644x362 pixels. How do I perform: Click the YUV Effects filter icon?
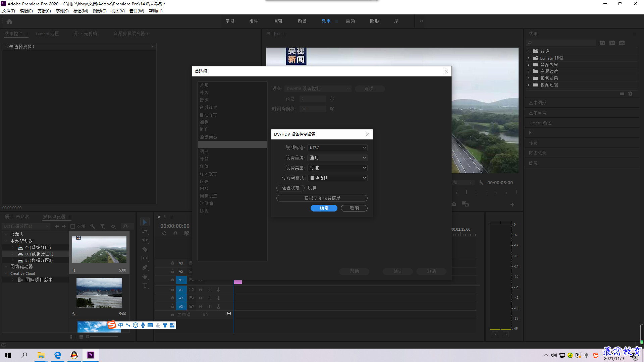(x=622, y=43)
